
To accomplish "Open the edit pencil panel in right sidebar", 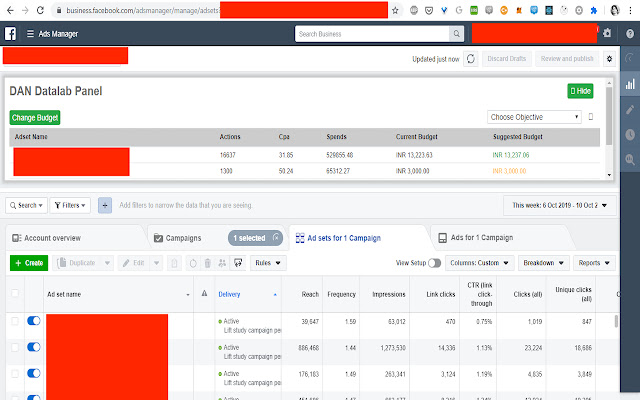I will tap(630, 109).
